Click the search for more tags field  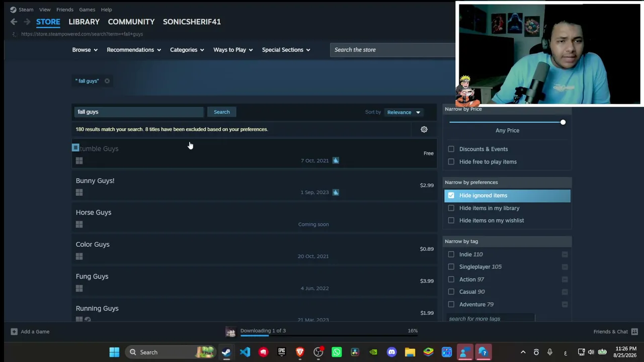tap(490, 319)
